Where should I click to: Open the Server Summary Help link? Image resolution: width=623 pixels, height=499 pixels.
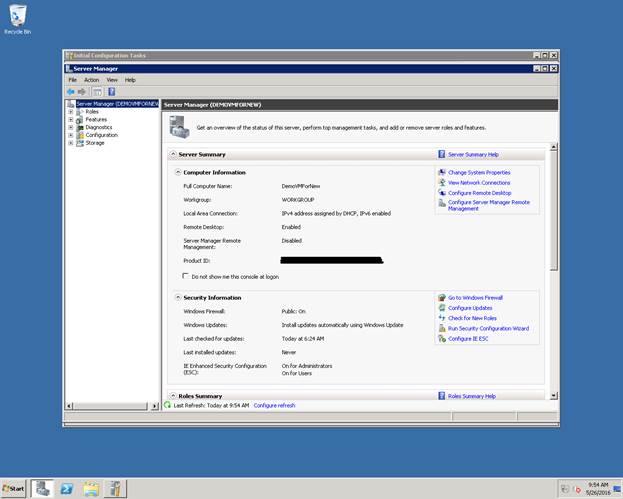coord(473,155)
